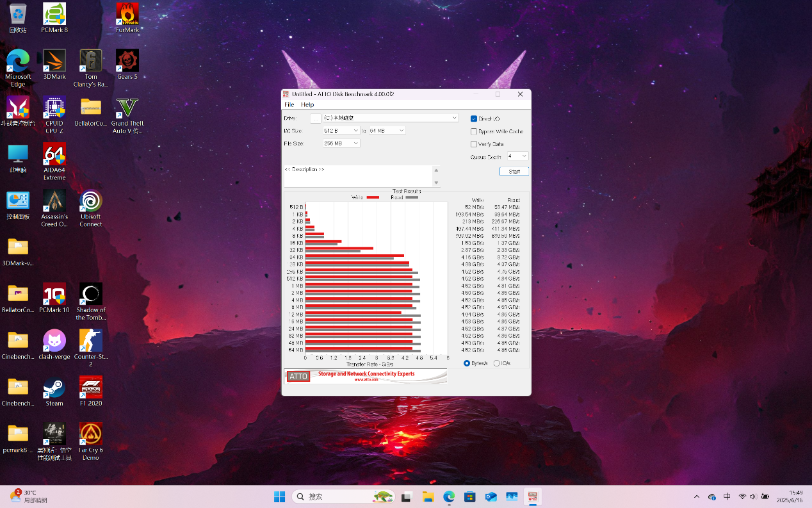Launch the F1 2020 desktop shortcut
The height and width of the screenshot is (508, 812).
pos(91,391)
